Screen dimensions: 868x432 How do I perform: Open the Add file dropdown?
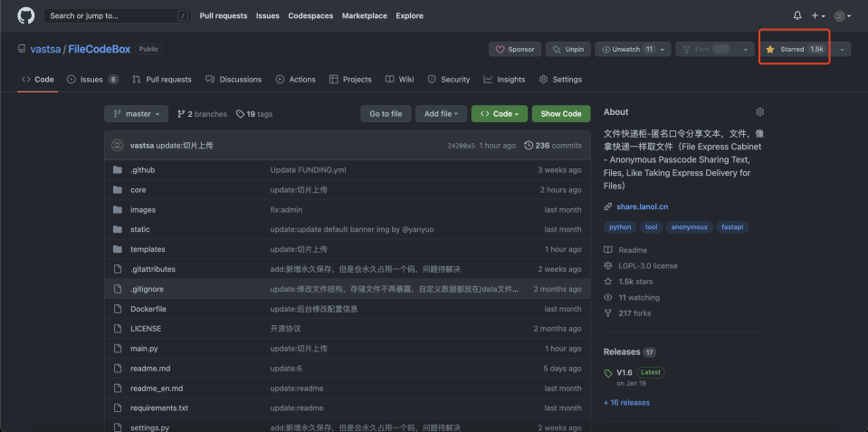click(x=441, y=113)
